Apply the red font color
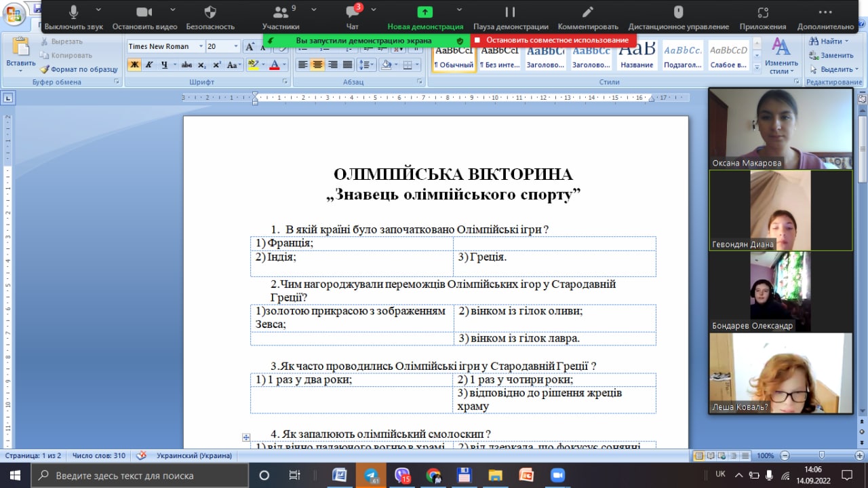 click(274, 65)
